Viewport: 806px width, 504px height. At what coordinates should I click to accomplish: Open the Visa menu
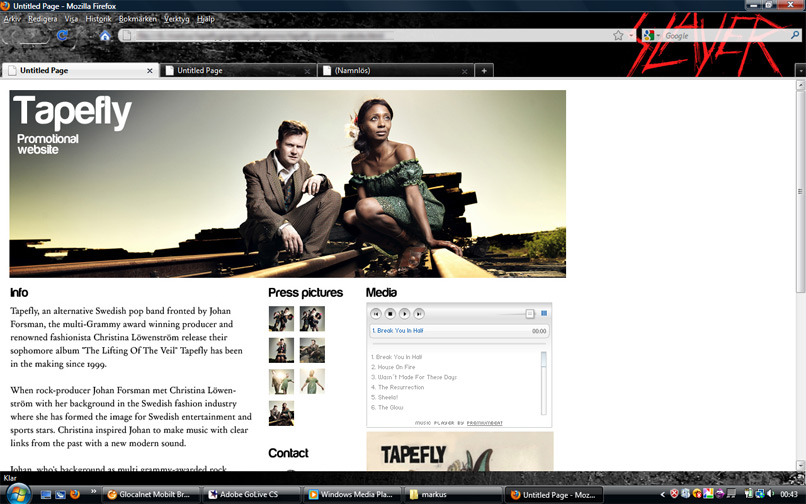point(71,19)
